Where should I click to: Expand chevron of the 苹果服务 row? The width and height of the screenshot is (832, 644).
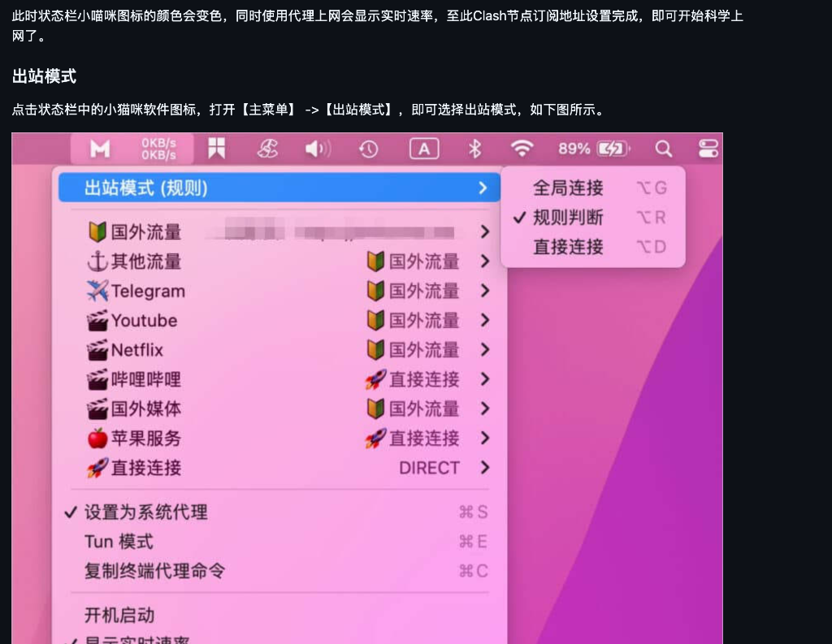point(484,439)
